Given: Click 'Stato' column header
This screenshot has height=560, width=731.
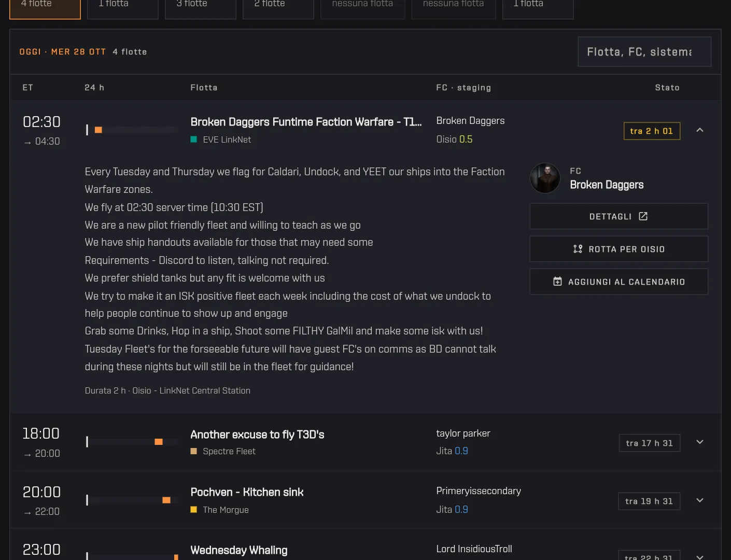Looking at the screenshot, I should click(x=667, y=88).
